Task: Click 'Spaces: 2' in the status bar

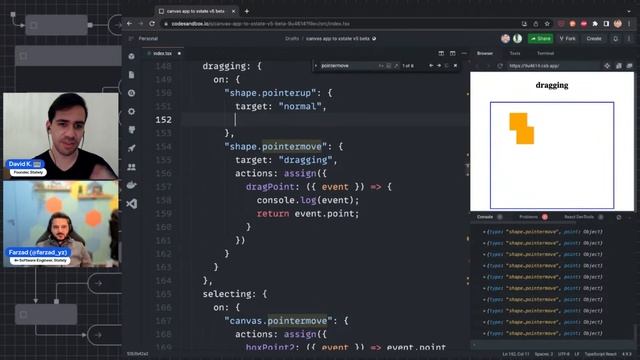Action: (544, 354)
